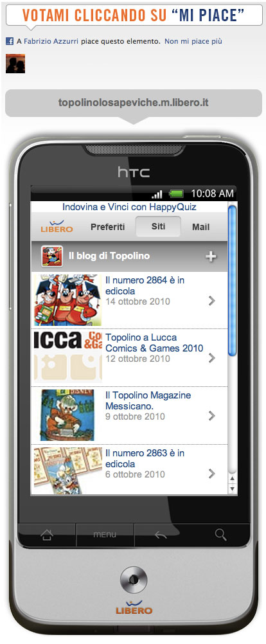Click the Libero logo in navigation bar
The image size is (266, 644).
point(57,226)
